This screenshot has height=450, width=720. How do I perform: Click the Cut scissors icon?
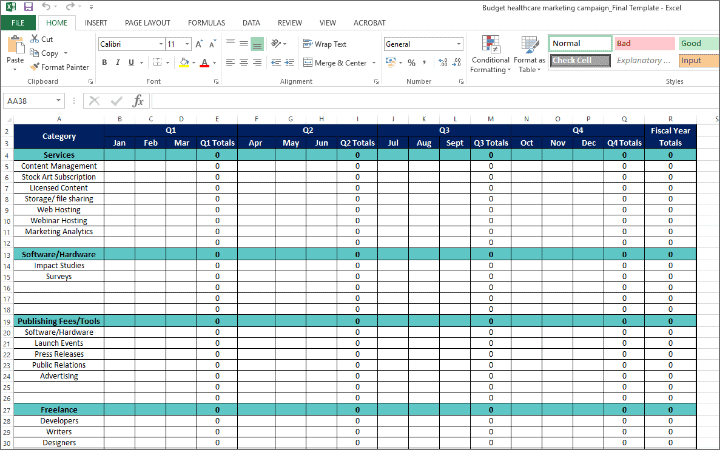pos(34,39)
